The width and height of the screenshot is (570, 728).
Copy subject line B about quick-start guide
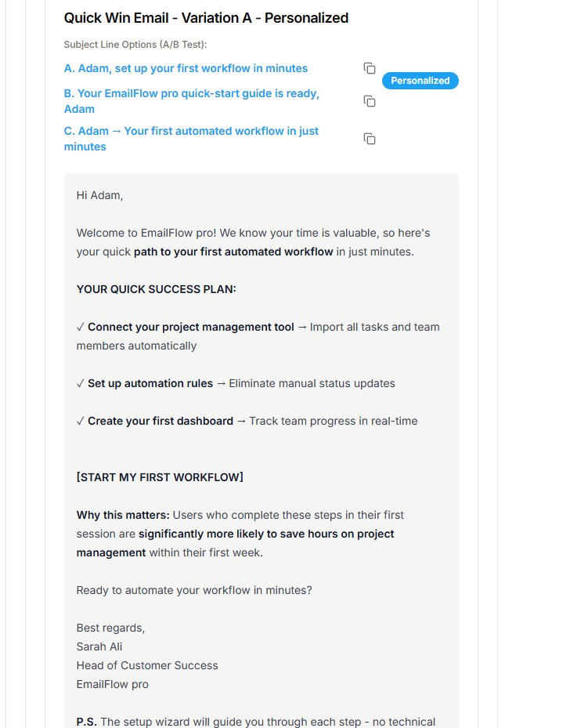pyautogui.click(x=370, y=101)
